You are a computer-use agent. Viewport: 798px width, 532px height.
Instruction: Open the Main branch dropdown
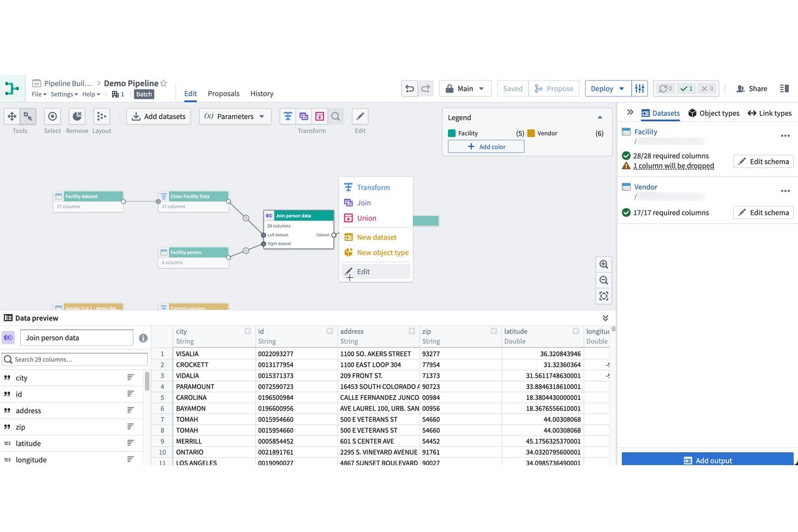[465, 88]
